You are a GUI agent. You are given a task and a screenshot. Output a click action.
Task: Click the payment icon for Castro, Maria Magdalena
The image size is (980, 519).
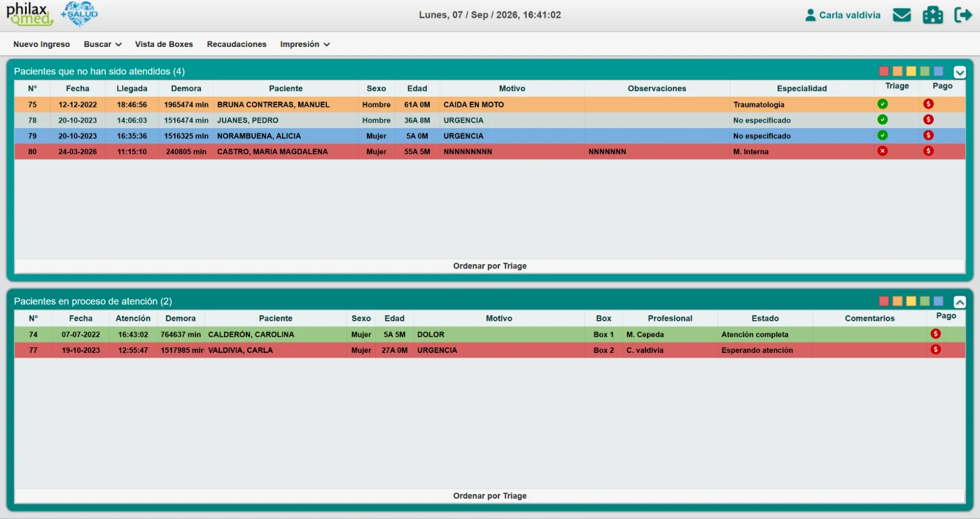point(928,151)
